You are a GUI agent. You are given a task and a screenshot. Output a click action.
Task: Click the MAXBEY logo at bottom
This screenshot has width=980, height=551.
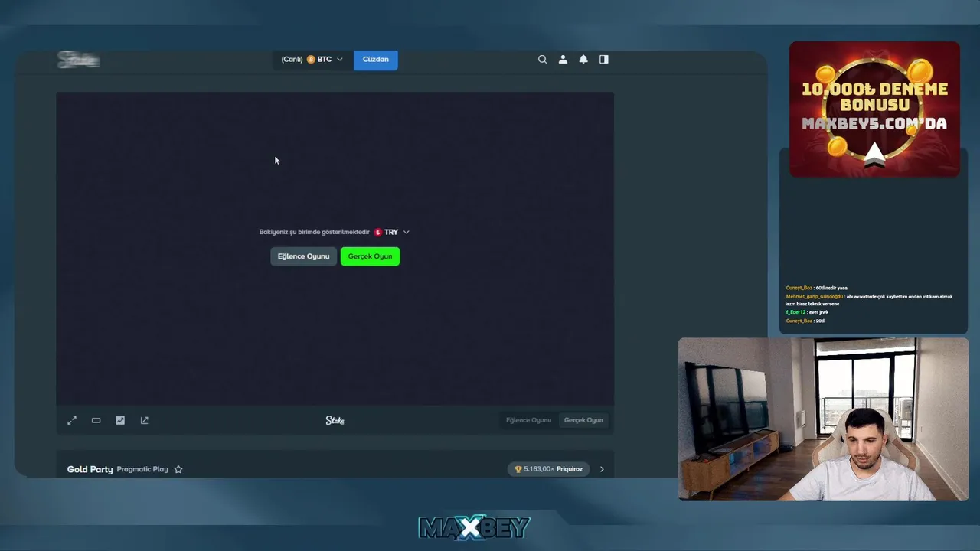(474, 527)
